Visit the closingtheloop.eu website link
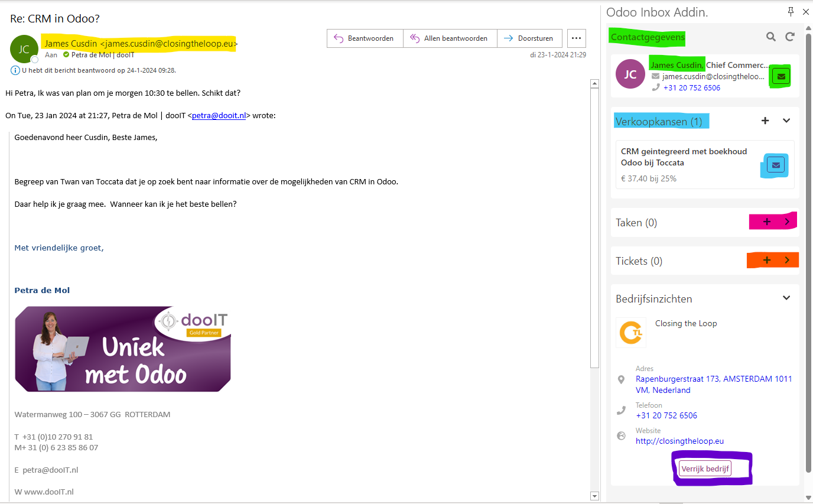813x504 pixels. coord(679,441)
